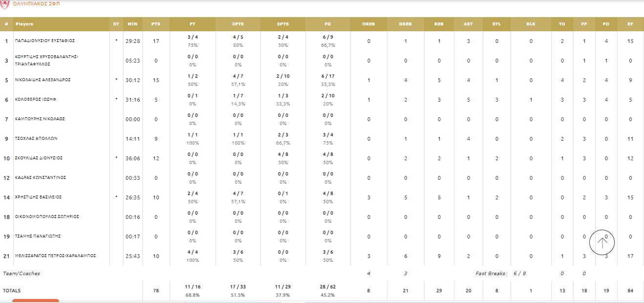
Task: Click the MIN column header
Action: (x=132, y=24)
